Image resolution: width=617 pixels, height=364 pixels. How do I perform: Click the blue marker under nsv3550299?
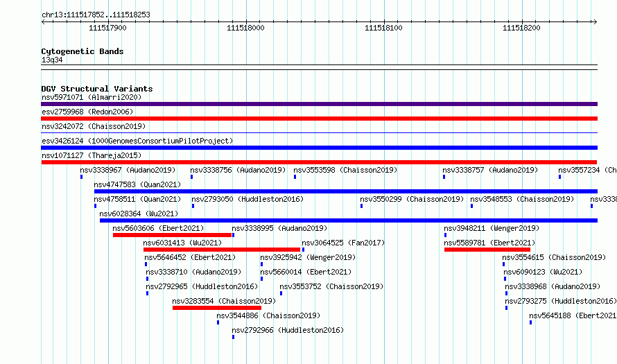pos(361,206)
